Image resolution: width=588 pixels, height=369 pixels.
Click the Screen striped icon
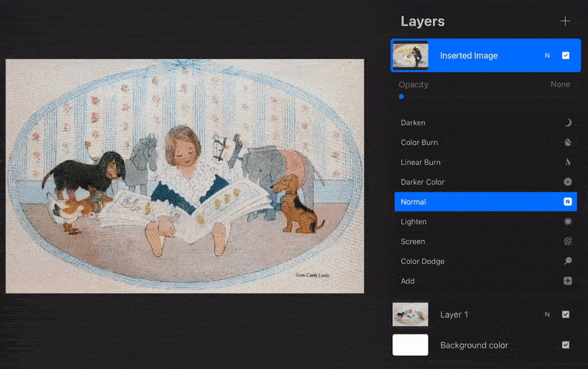(x=568, y=242)
